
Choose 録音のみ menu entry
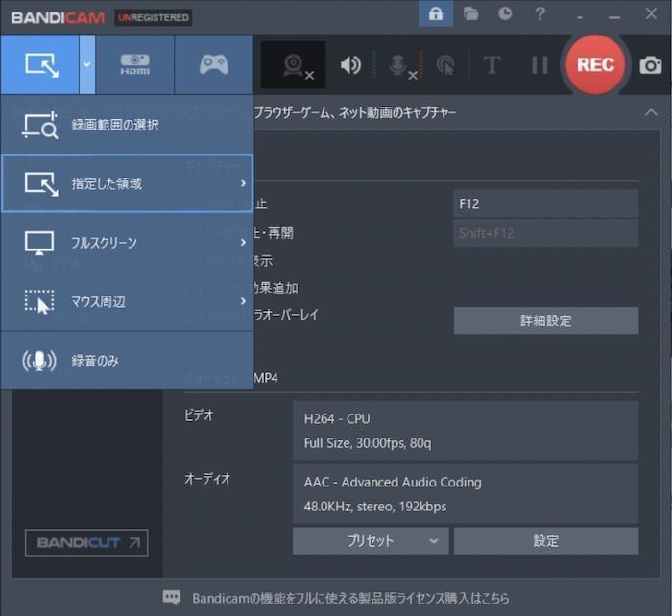(128, 361)
